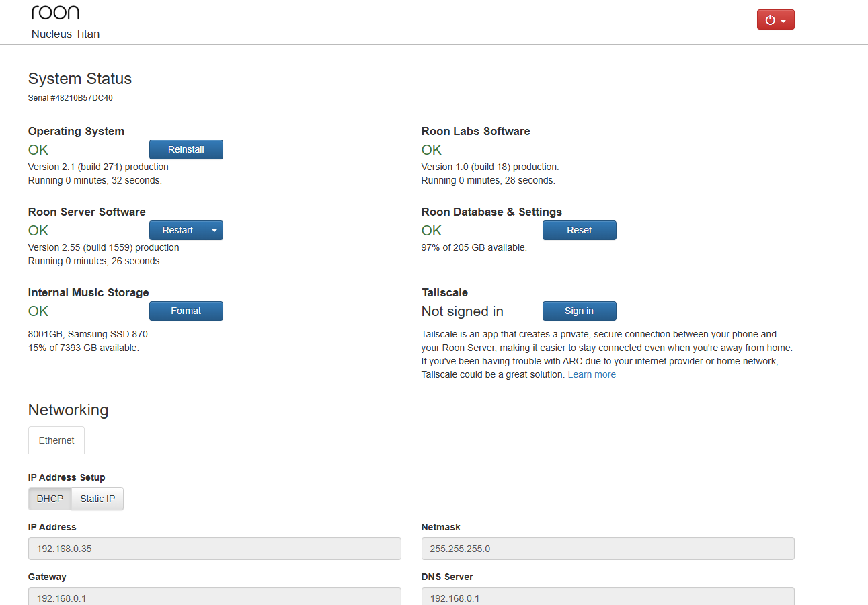Click the Internal Music Storage heading
This screenshot has height=605, width=868.
click(88, 292)
